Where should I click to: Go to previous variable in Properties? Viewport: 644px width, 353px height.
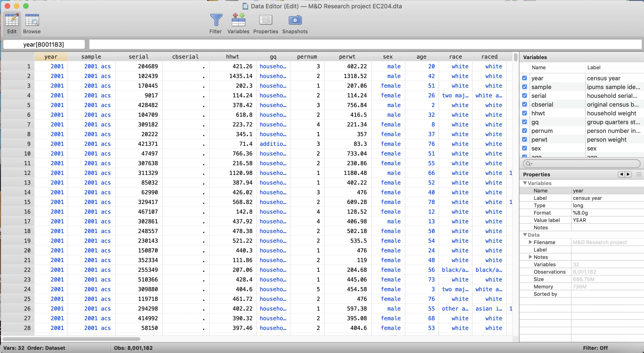click(x=621, y=174)
